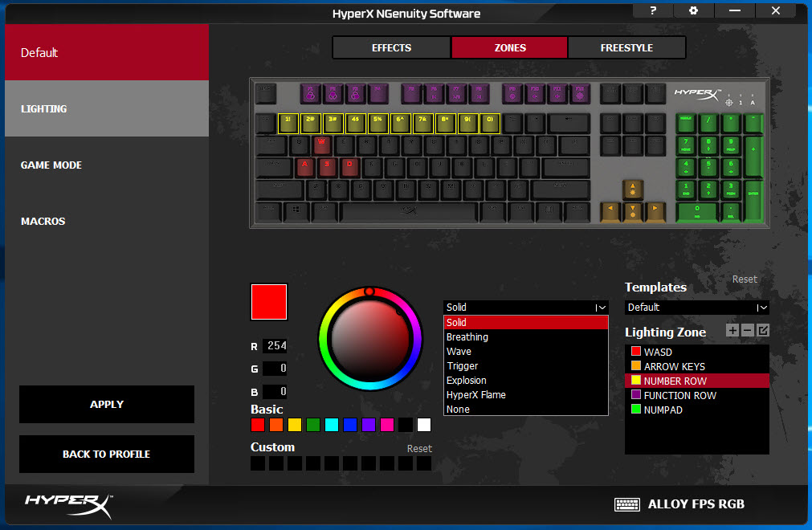Pick the orange Basic color swatch
812x530 pixels.
pos(276,425)
